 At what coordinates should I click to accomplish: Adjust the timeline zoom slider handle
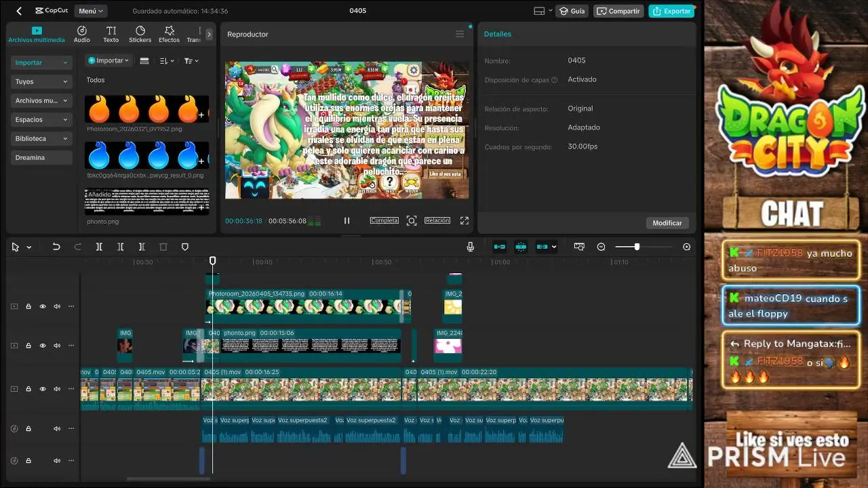click(x=637, y=247)
